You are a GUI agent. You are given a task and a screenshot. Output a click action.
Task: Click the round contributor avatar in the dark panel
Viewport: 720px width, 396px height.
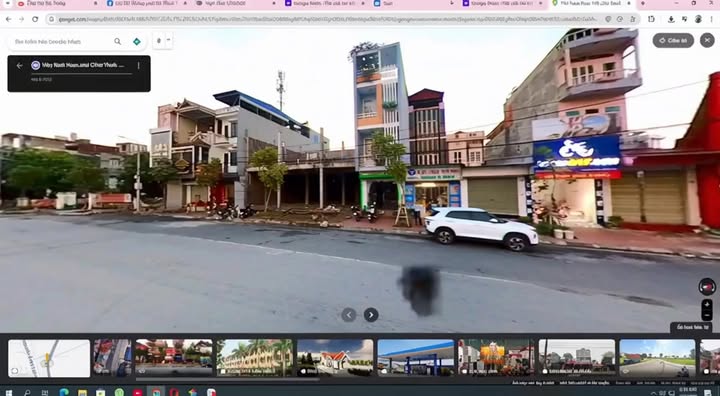tap(35, 65)
